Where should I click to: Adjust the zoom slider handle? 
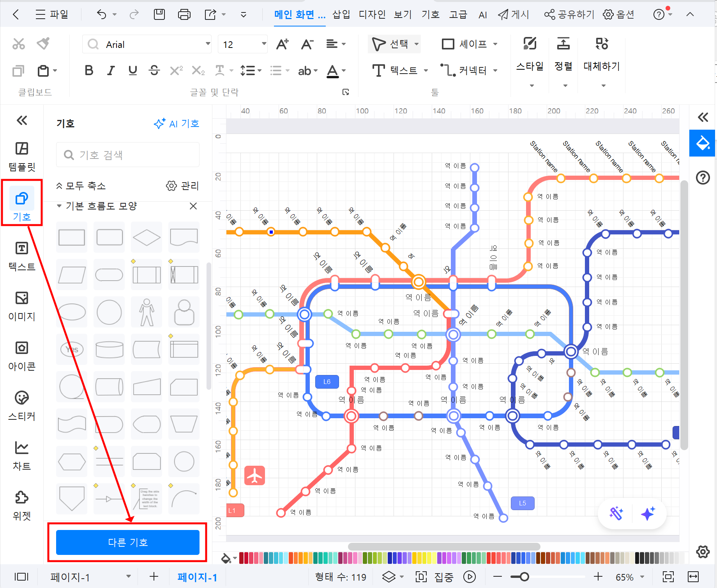coord(525,577)
